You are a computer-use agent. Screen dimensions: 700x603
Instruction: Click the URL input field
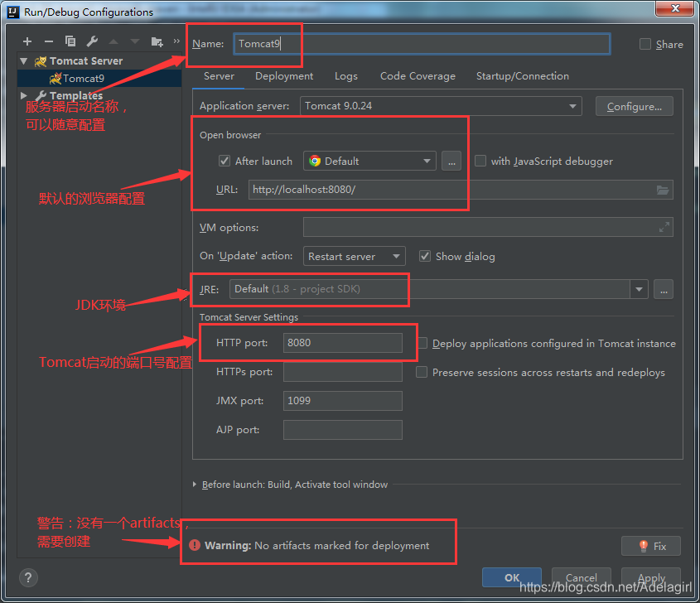461,190
